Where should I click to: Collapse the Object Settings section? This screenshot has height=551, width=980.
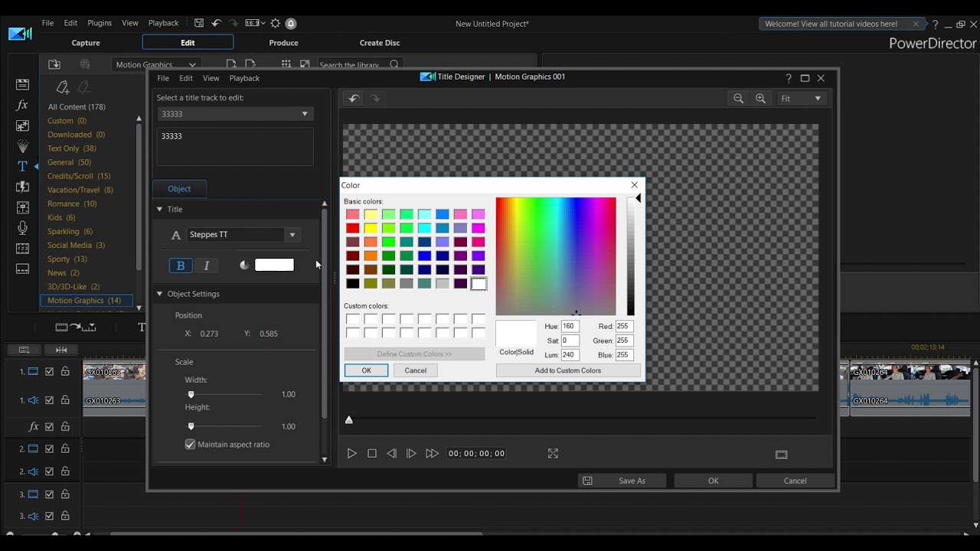click(x=159, y=294)
